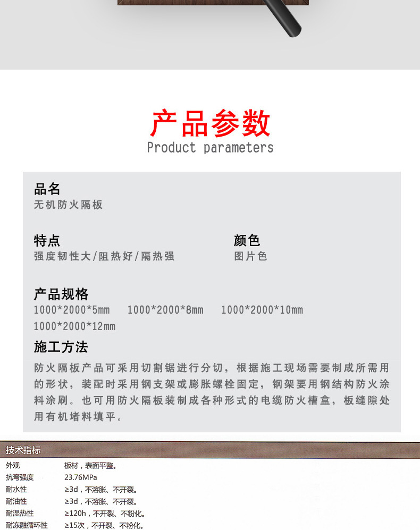
Task: Click the 耐油性 value ≥3d，不溶胀、不开裂
Action: click(x=101, y=502)
